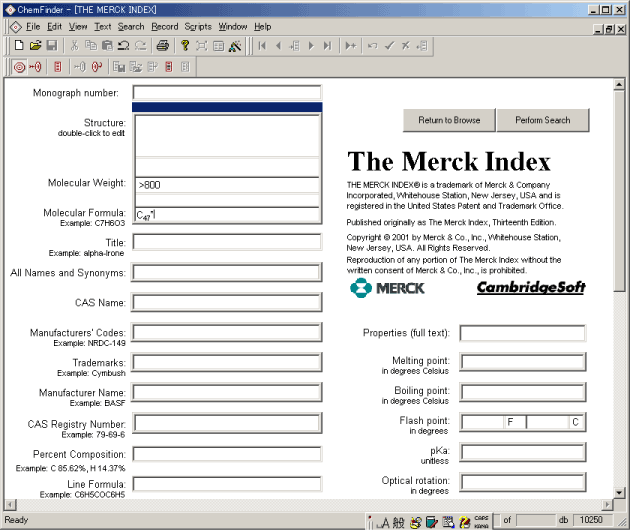Open the Record menu
Viewport: 630px width, 530px height.
click(164, 27)
